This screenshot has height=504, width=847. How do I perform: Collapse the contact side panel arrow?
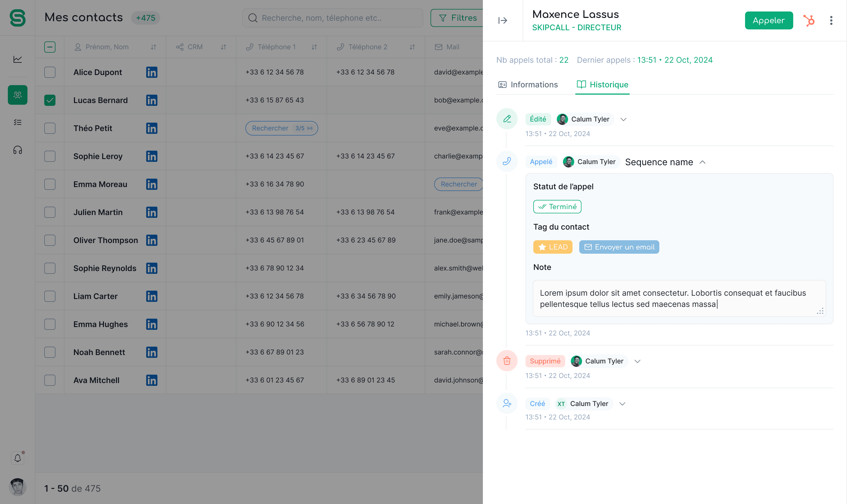coord(502,20)
